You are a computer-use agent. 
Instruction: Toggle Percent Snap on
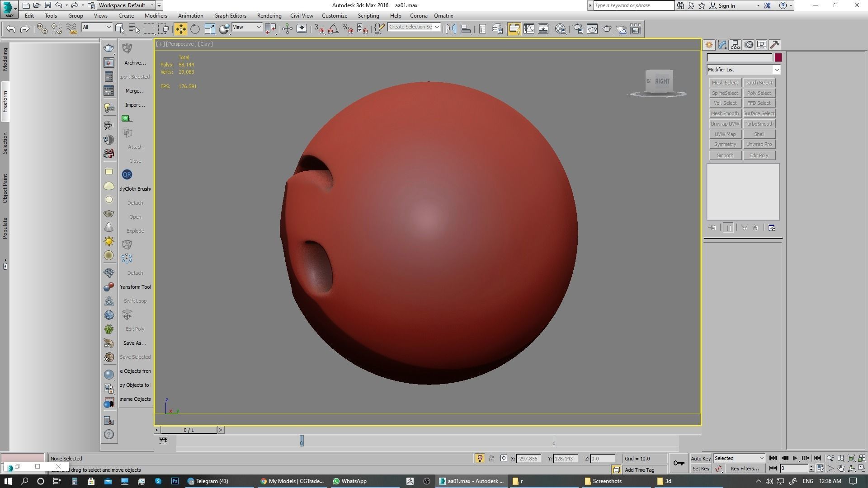click(x=348, y=29)
